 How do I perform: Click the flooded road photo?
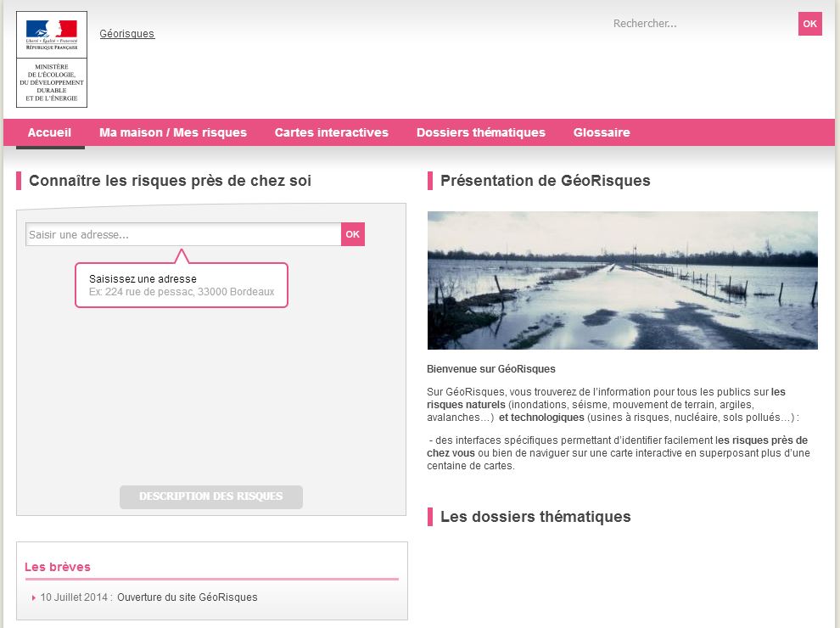pos(622,280)
